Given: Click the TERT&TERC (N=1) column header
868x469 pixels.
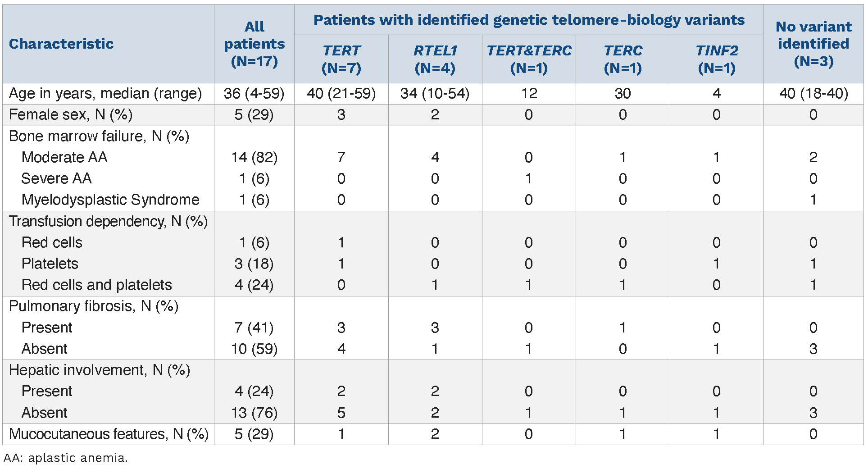Looking at the screenshot, I should [529, 59].
